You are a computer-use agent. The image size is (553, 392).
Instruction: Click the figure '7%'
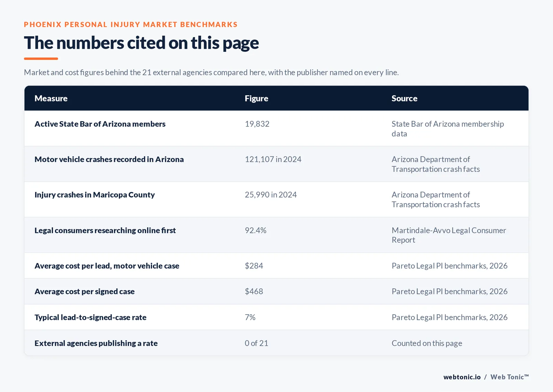[x=250, y=317]
